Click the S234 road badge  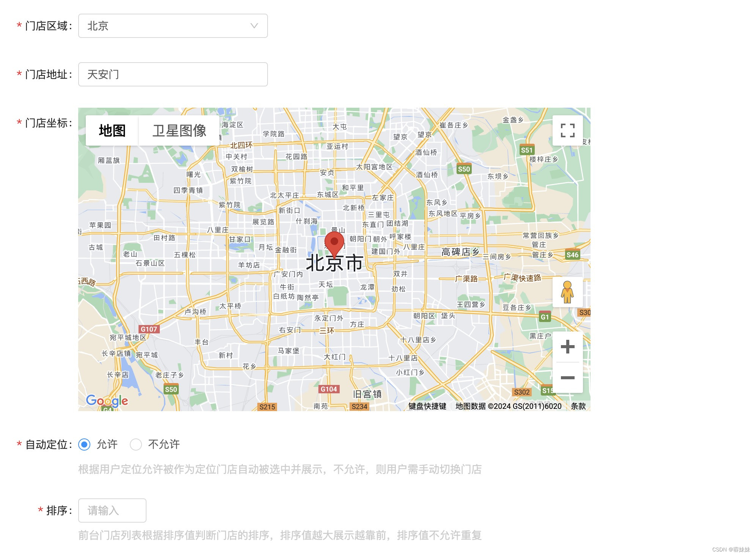pos(359,407)
